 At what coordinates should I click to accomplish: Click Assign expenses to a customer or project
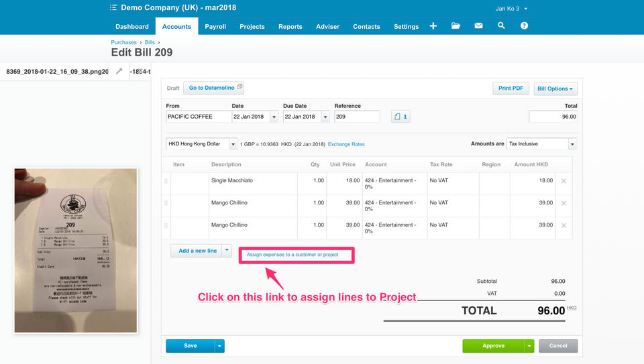point(292,255)
